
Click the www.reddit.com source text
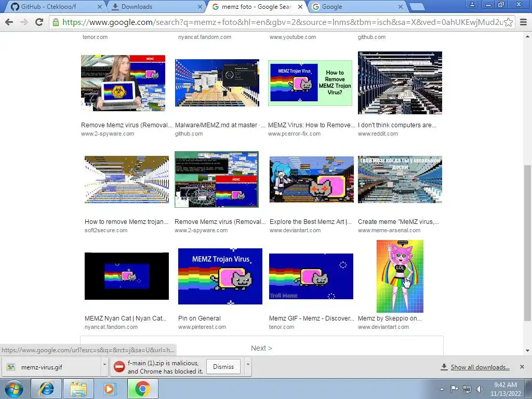click(x=378, y=134)
